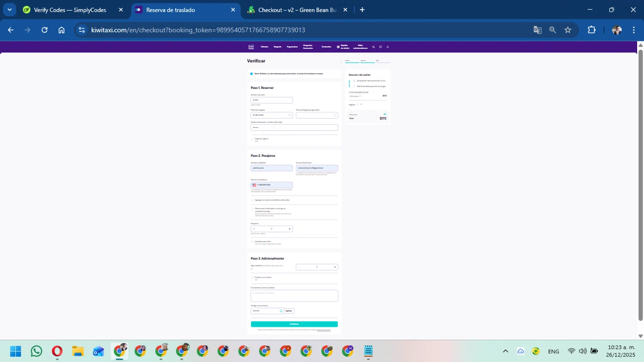
Task: Bookmark this page with star icon
Action: 568,30
